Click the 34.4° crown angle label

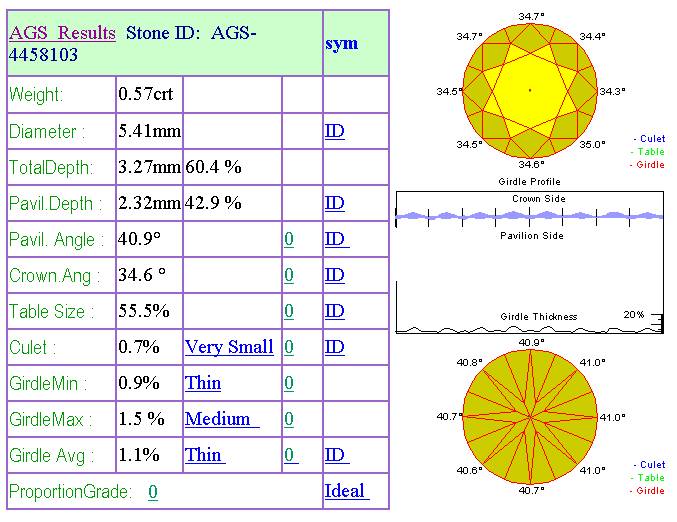(x=592, y=37)
